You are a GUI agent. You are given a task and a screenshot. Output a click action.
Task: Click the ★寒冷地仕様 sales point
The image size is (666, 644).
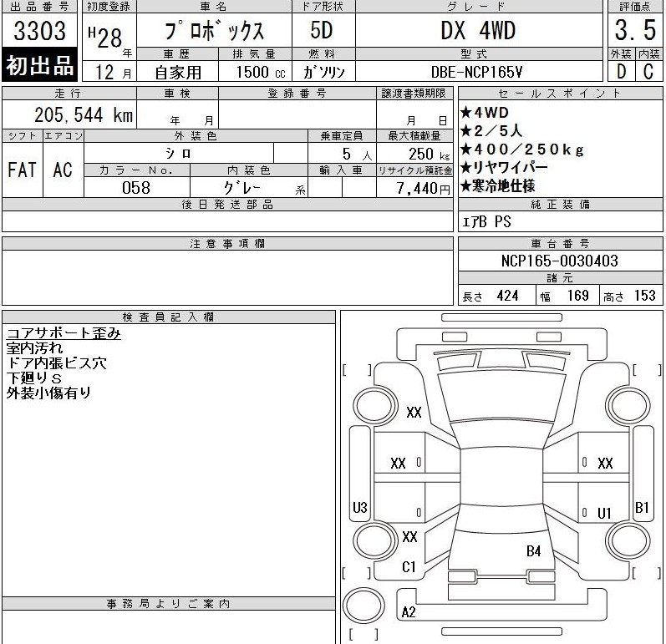pos(497,185)
